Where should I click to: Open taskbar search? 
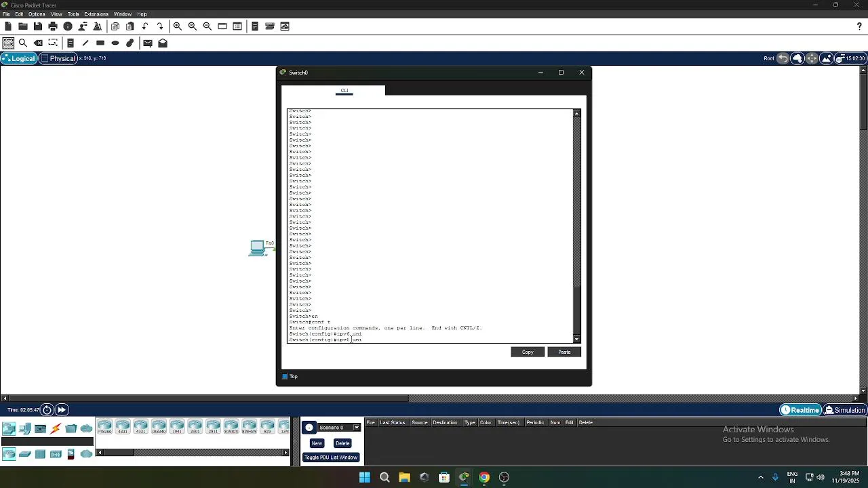click(384, 477)
